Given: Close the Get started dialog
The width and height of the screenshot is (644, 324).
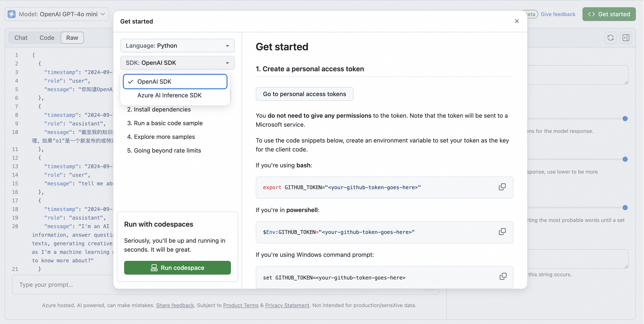Looking at the screenshot, I should [517, 21].
